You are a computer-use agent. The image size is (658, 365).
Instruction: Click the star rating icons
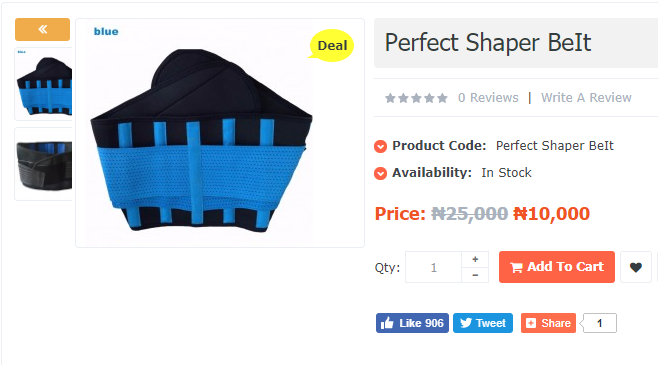pyautogui.click(x=416, y=98)
